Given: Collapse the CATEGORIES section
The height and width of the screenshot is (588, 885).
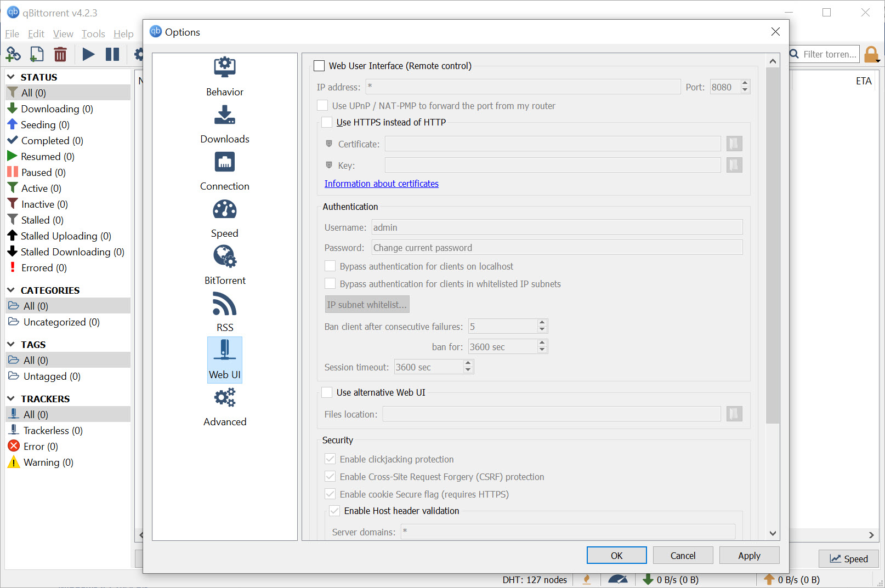Looking at the screenshot, I should (11, 290).
